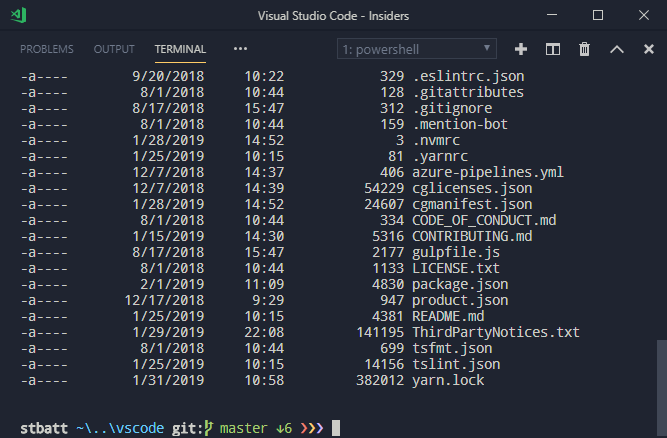Maximize the VS Code window
Screen dimensions: 667x438
point(598,16)
